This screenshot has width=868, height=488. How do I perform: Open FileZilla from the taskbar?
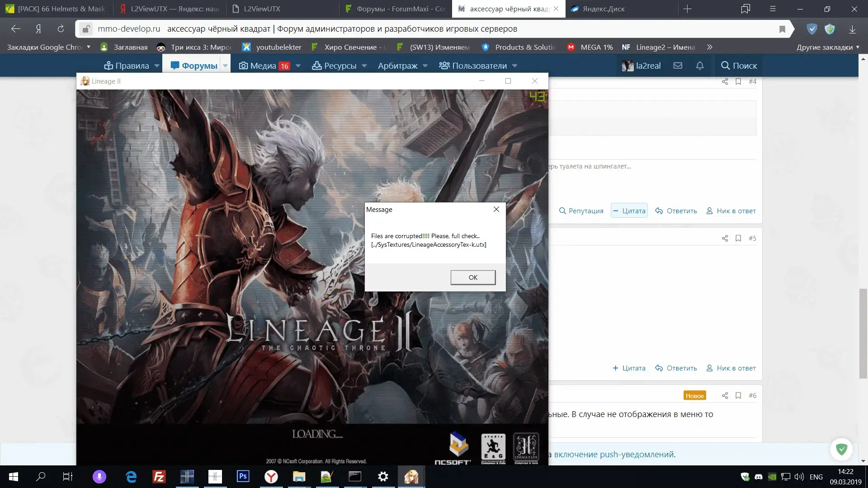pyautogui.click(x=159, y=477)
